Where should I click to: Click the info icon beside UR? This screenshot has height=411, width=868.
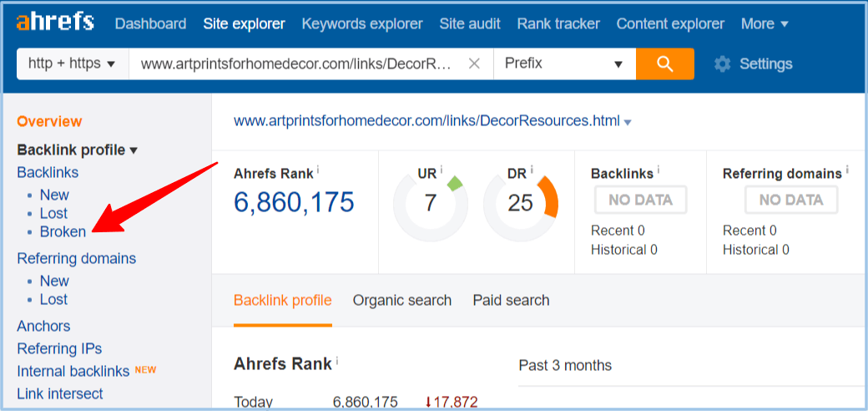(442, 170)
